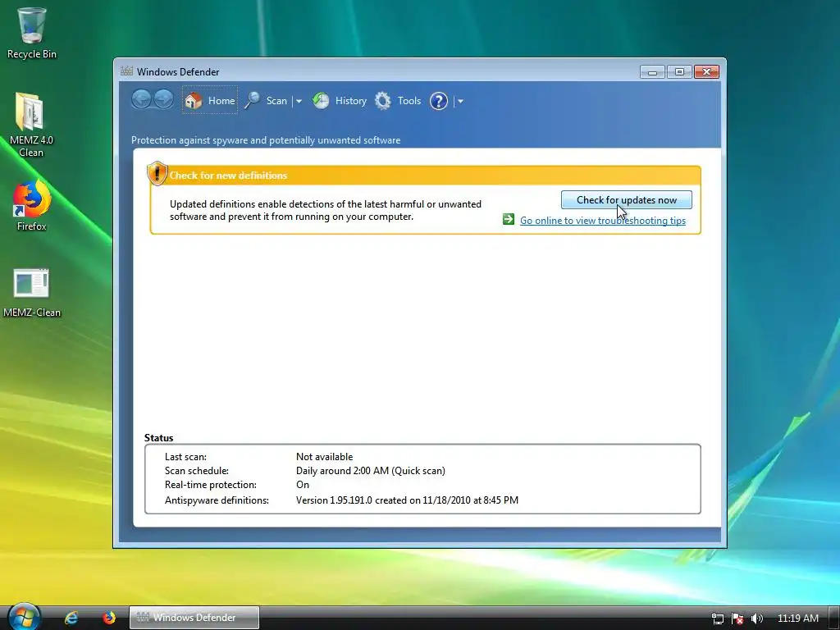Expand the Help options dropdown arrow
840x630 pixels.
pos(460,101)
